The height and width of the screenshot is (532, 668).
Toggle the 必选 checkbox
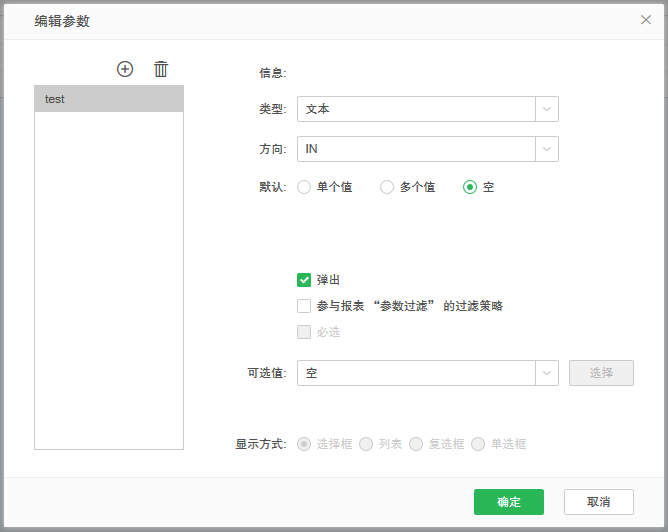[x=304, y=332]
